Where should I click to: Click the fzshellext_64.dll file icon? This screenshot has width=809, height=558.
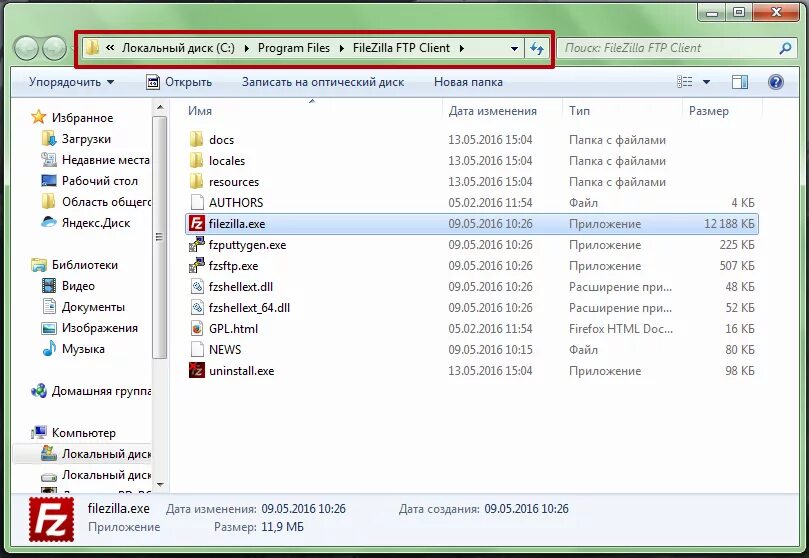coord(197,308)
